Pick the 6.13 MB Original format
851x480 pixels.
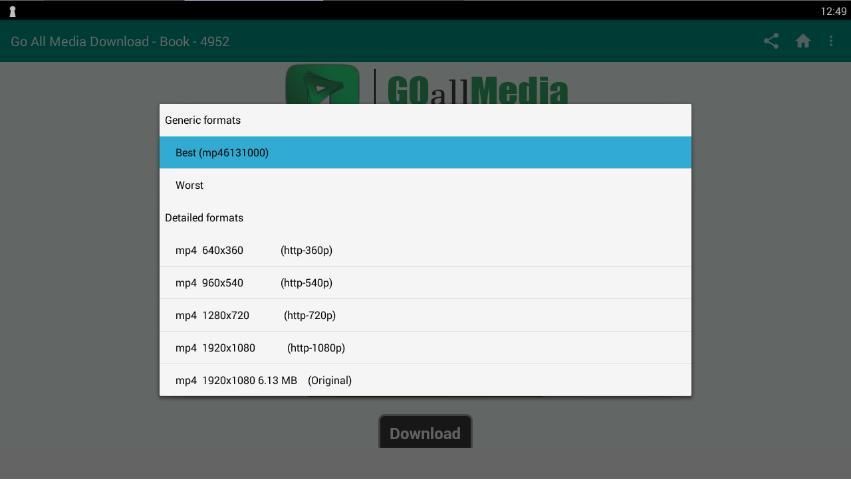click(x=425, y=380)
